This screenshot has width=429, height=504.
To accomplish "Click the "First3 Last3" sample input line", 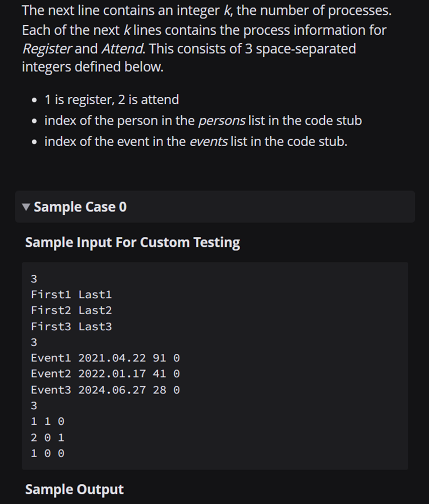I will 71,327.
